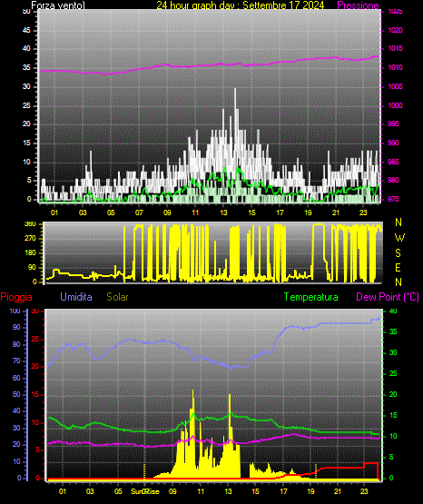Click the magenta 'Pressione' axis label
This screenshot has width=423, height=504.
[x=358, y=5]
